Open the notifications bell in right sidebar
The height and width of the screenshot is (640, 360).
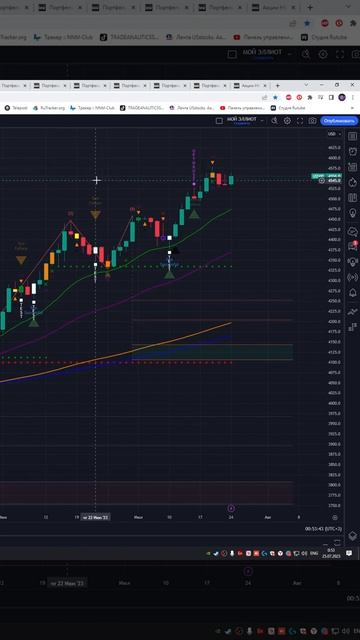pos(353,293)
